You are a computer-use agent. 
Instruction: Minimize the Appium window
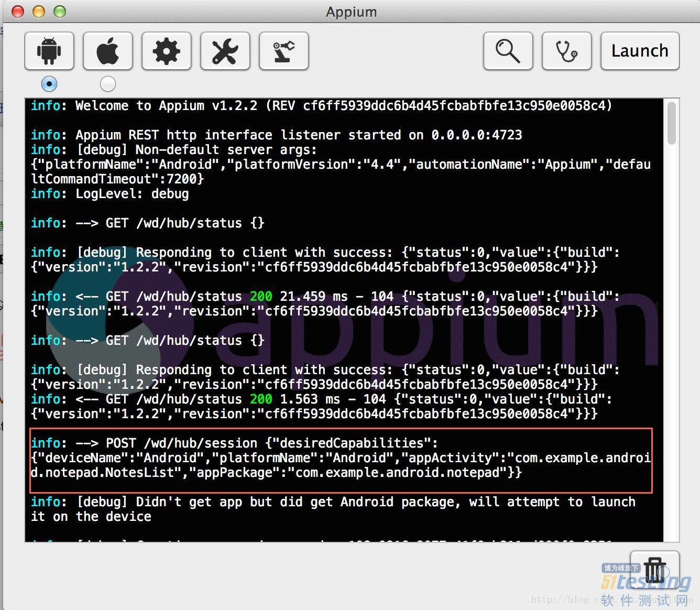click(39, 12)
